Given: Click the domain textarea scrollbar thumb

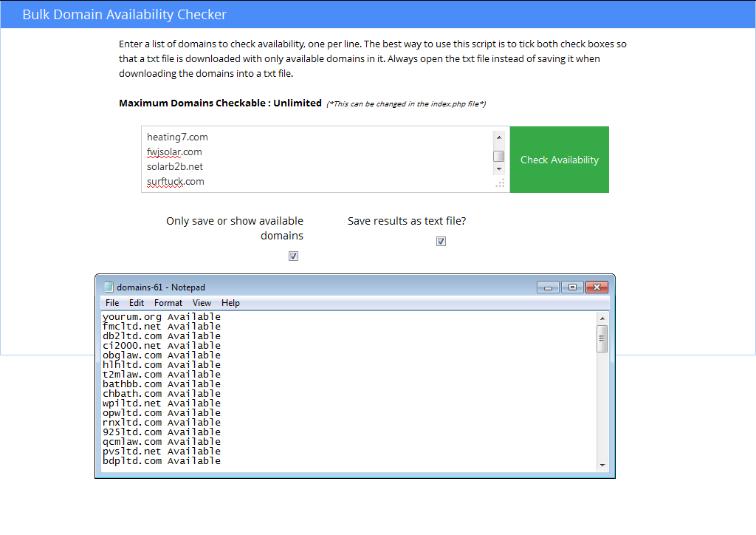Looking at the screenshot, I should point(499,157).
